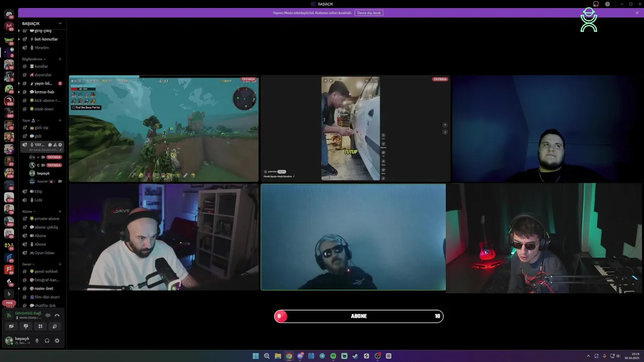This screenshot has height=362, width=644.
Task: Switch to Chrome in taskbar
Action: click(x=289, y=356)
